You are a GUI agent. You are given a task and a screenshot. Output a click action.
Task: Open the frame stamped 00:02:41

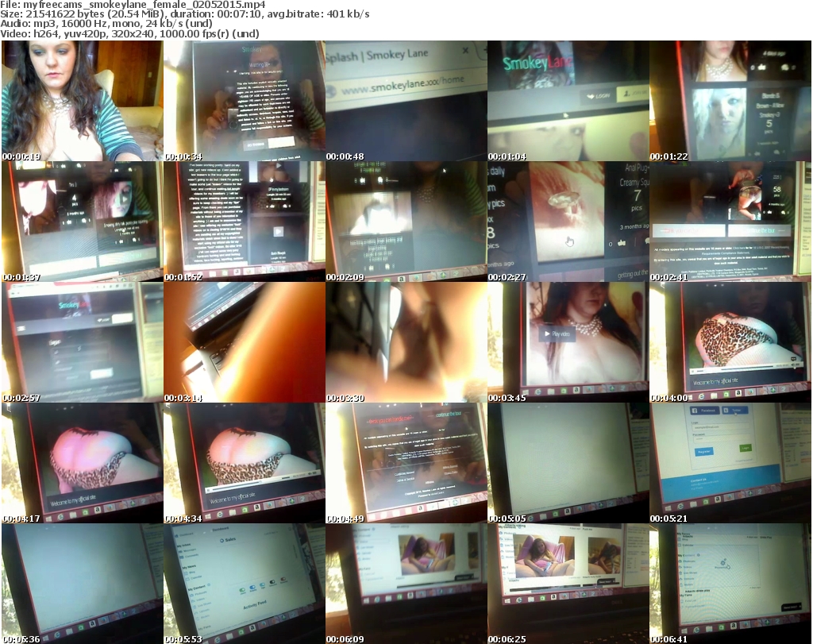pyautogui.click(x=730, y=222)
